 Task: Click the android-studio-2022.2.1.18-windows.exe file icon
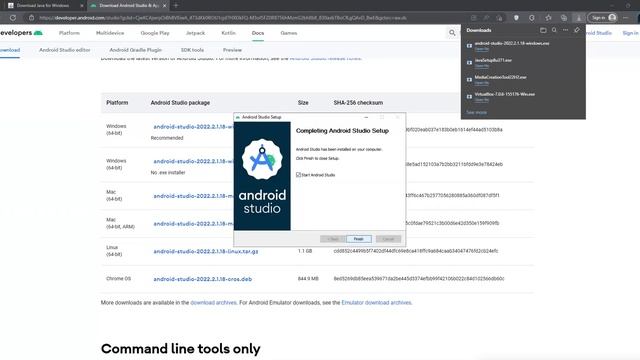click(469, 46)
